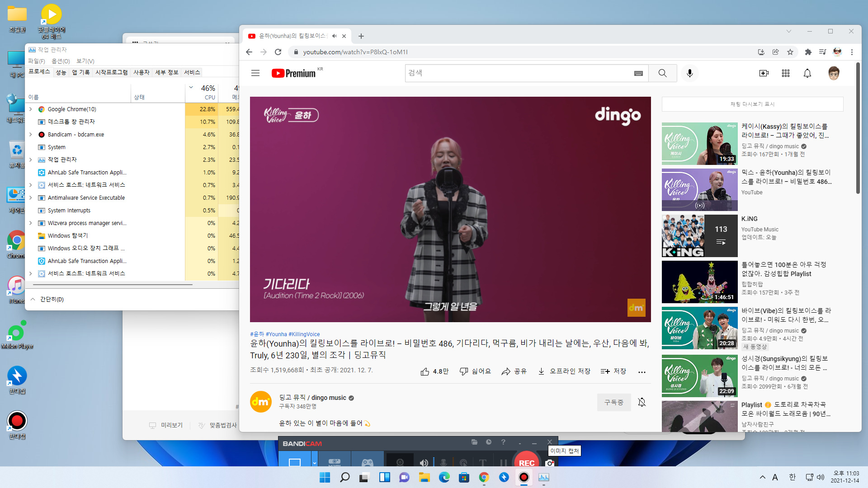The image size is (868, 488).
Task: Click the like thumbs-up icon
Action: (425, 371)
